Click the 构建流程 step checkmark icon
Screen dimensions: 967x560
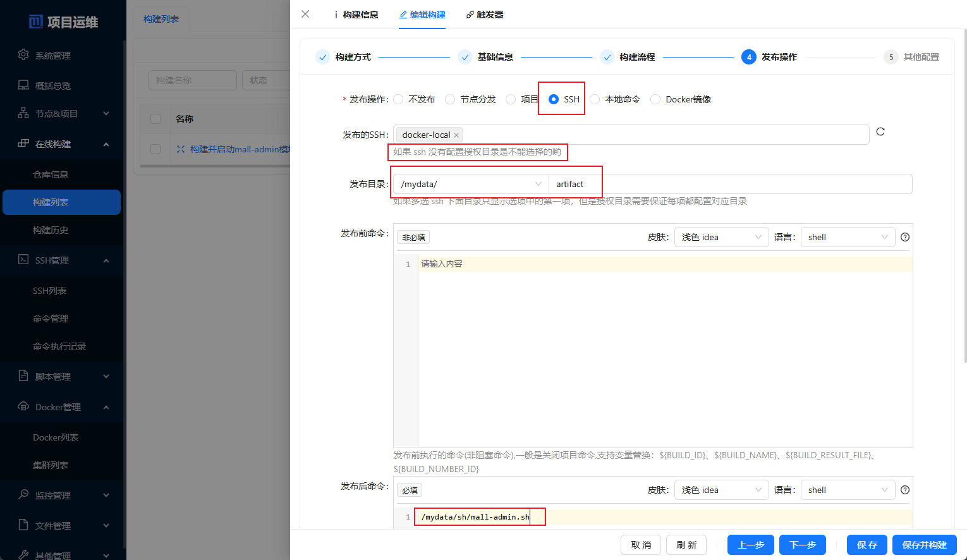click(x=607, y=57)
